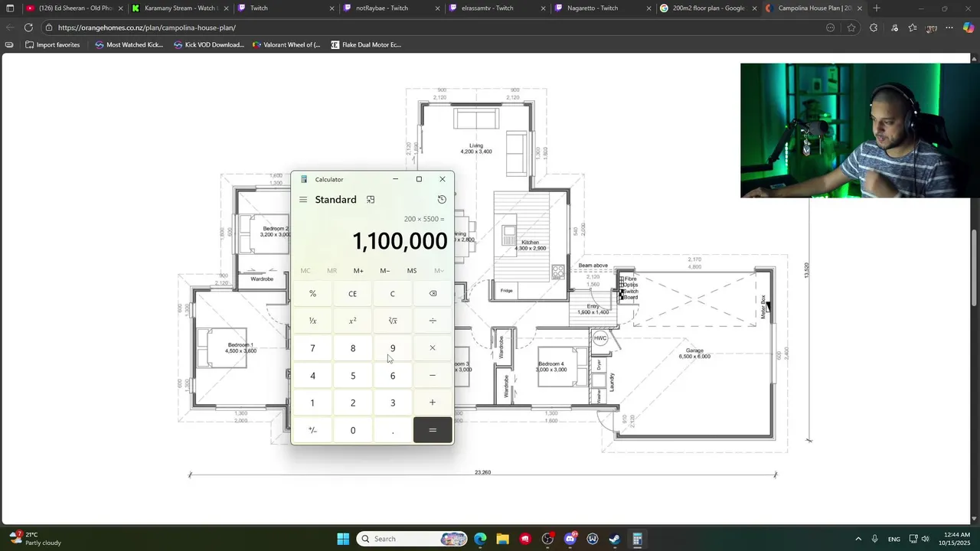This screenshot has height=551, width=980.
Task: Open the Valorant Wheel bookmark
Action: (x=286, y=45)
